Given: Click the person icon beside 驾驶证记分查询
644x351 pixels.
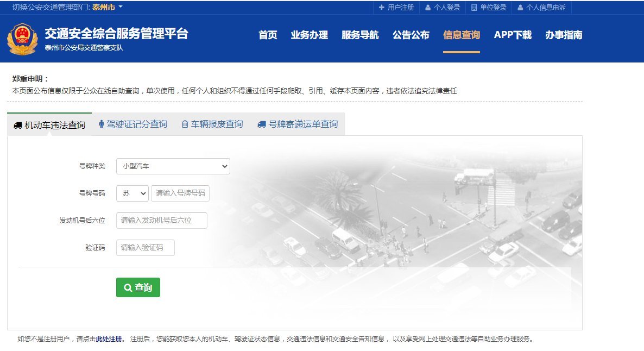Looking at the screenshot, I should click(101, 124).
